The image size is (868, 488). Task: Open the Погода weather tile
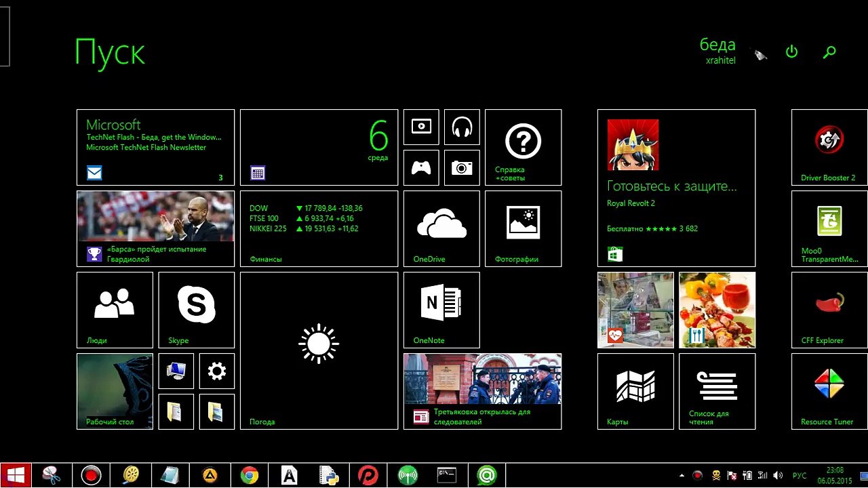pos(319,350)
